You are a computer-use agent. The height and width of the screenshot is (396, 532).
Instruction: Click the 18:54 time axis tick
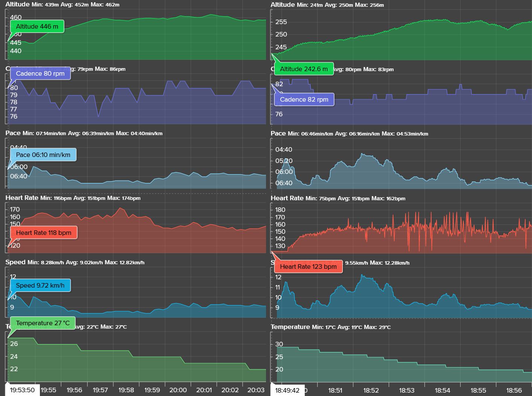click(442, 390)
